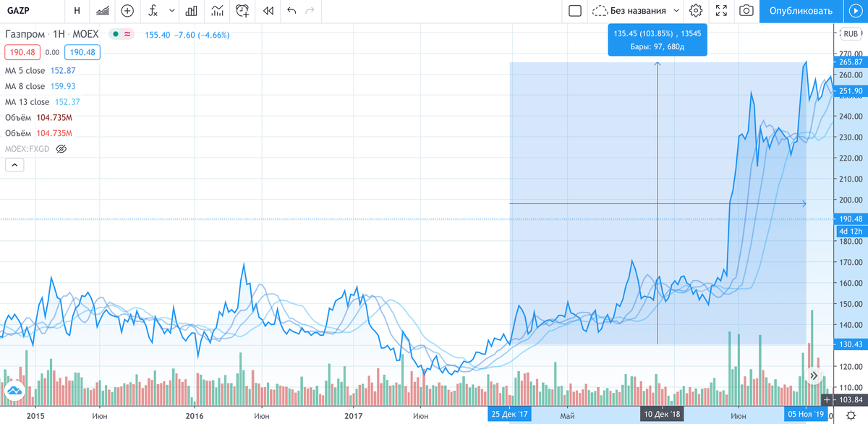The height and width of the screenshot is (424, 868).
Task: Select the MA 8 close indicator
Action: pos(40,86)
